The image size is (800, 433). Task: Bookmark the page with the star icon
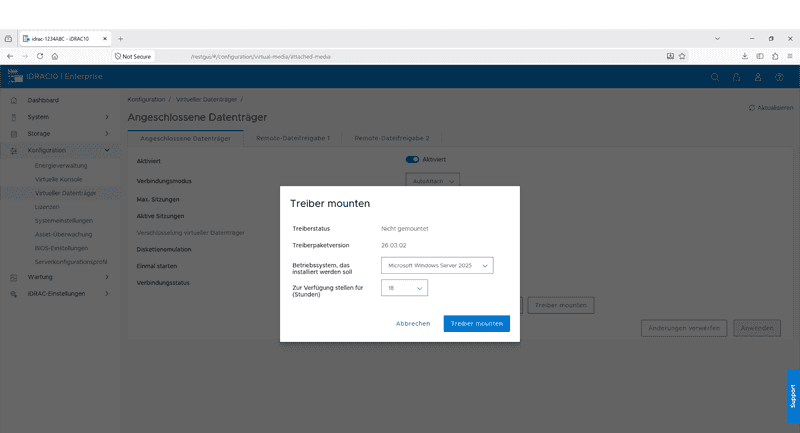click(682, 56)
